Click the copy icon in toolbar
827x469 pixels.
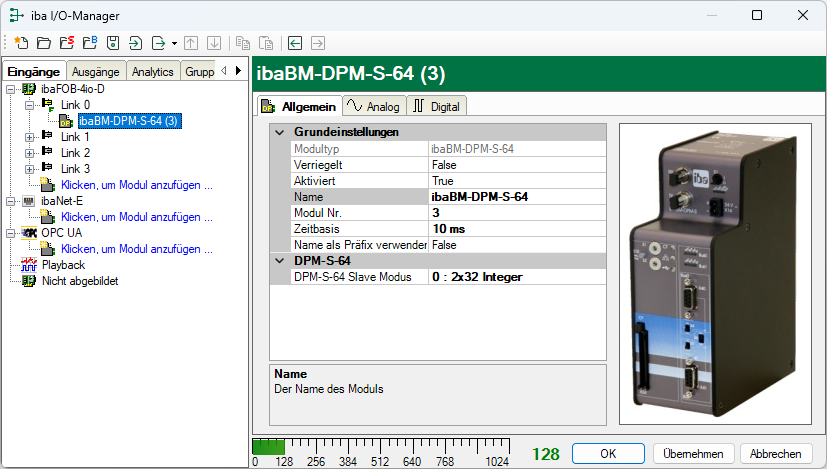coord(242,43)
